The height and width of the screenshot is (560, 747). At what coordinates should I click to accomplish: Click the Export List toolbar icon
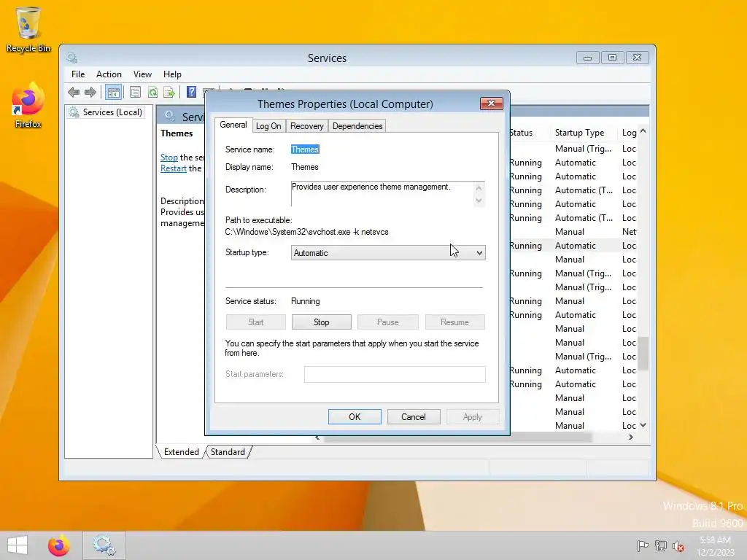pos(169,92)
